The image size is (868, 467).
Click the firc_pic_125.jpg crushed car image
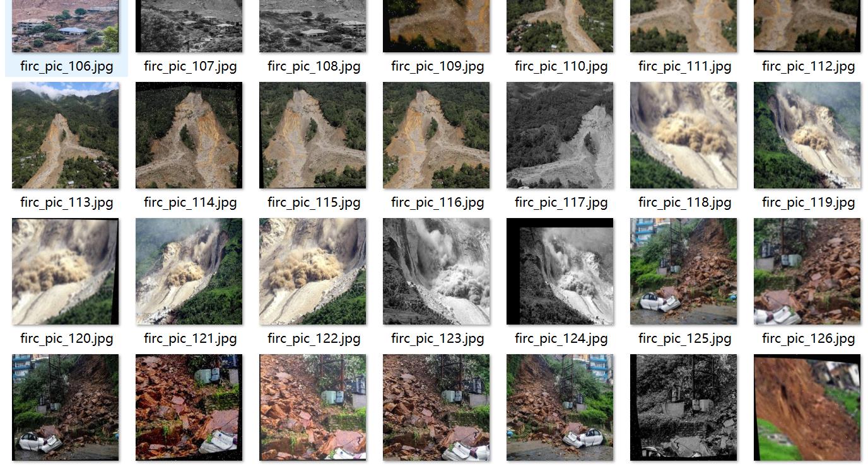click(x=684, y=272)
